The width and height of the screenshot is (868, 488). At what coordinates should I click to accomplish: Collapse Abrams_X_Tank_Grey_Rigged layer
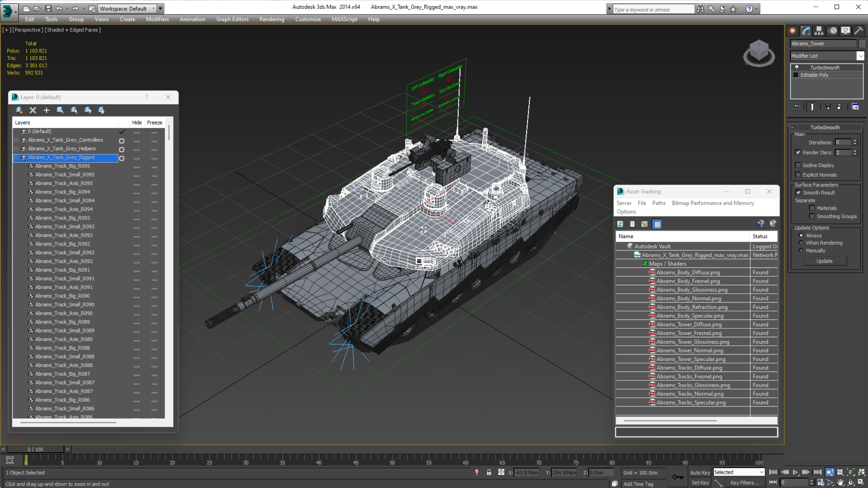[16, 157]
